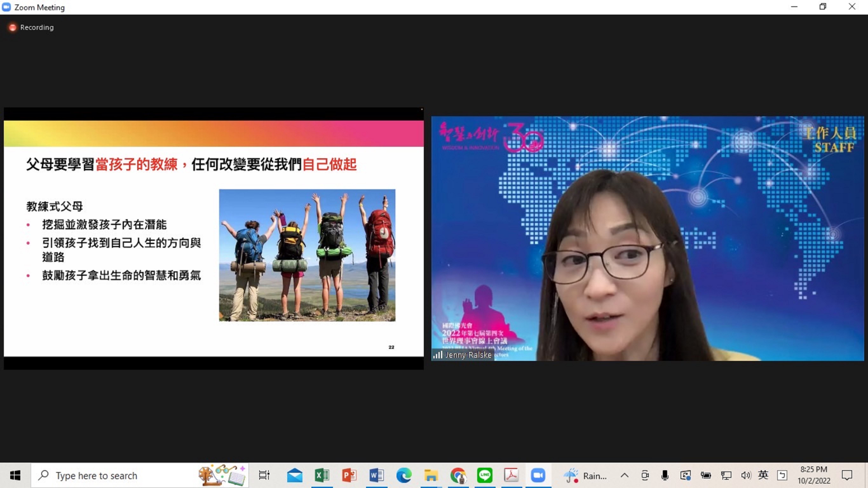Click the red Recording indicator icon

pyautogui.click(x=12, y=27)
